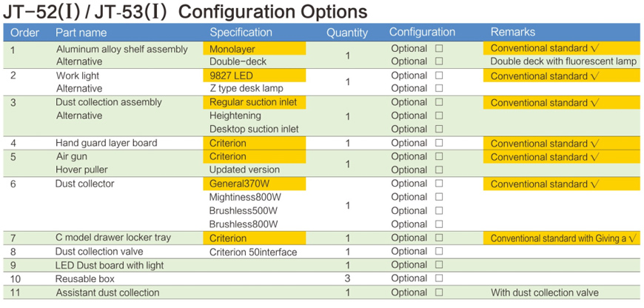
Task: Select the Remarks column header
Action: 512,33
